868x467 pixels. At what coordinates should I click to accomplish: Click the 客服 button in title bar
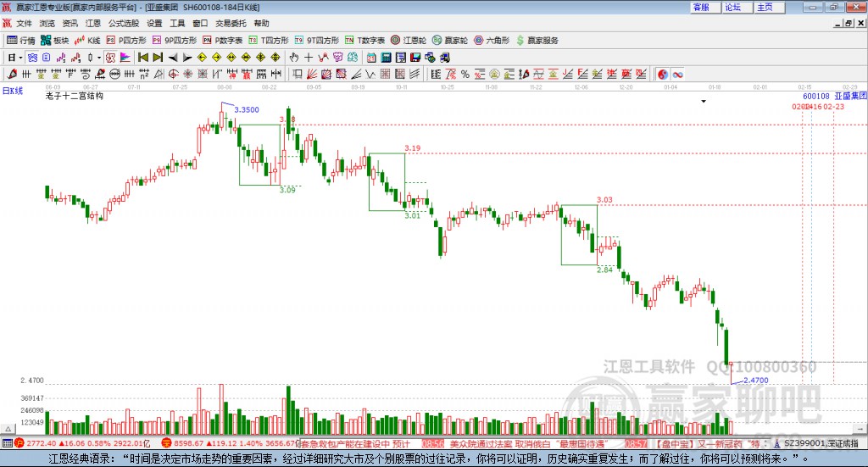(x=705, y=7)
